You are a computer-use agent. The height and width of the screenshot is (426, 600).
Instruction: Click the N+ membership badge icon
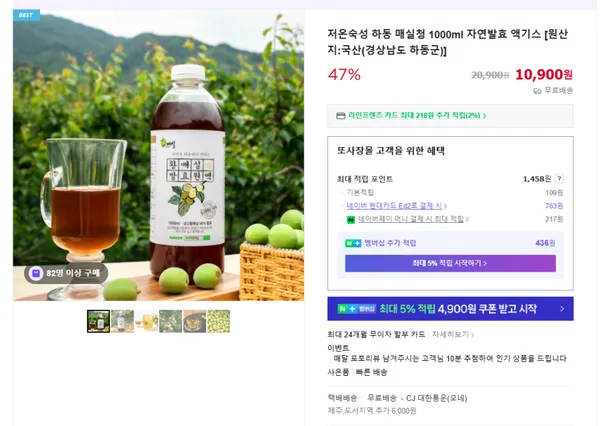pyautogui.click(x=353, y=243)
